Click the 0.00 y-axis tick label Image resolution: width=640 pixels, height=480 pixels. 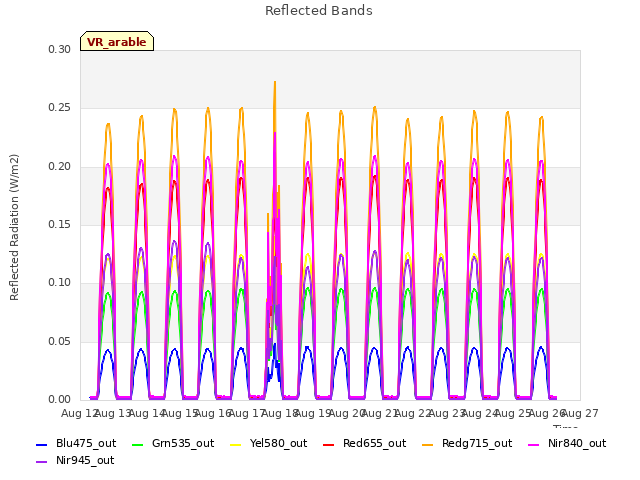(x=60, y=399)
